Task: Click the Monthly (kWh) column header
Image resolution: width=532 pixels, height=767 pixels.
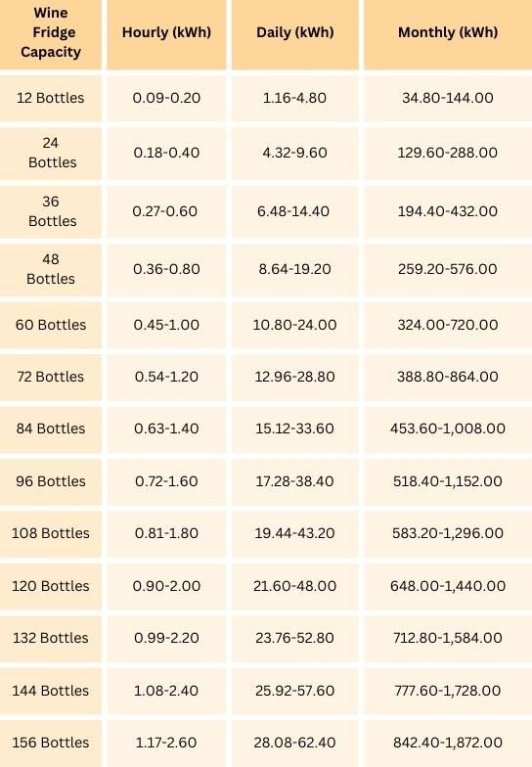Action: [x=448, y=32]
